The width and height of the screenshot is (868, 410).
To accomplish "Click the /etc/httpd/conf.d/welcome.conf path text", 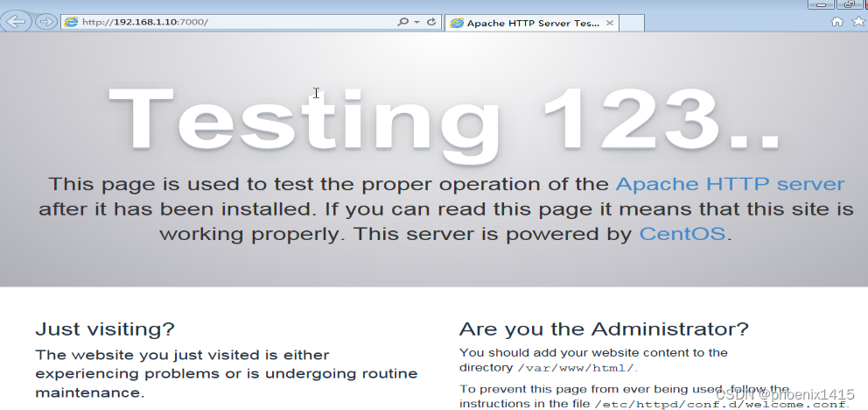I will (721, 405).
